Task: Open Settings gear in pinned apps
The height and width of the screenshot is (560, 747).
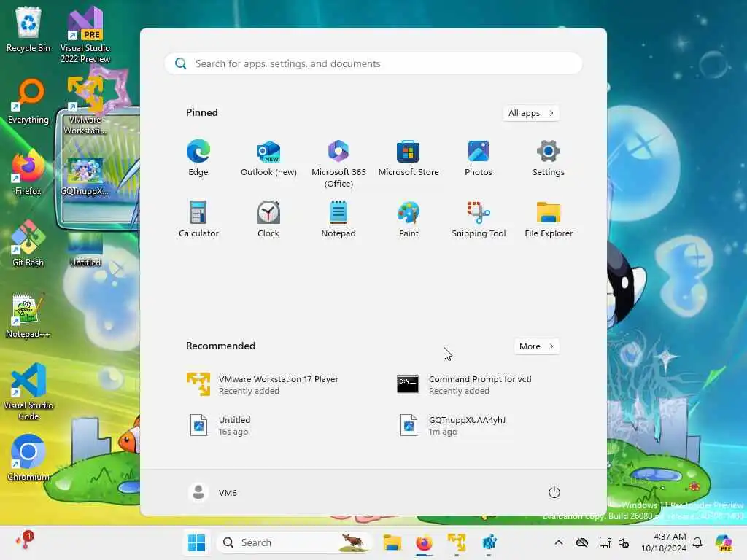Action: pyautogui.click(x=549, y=158)
